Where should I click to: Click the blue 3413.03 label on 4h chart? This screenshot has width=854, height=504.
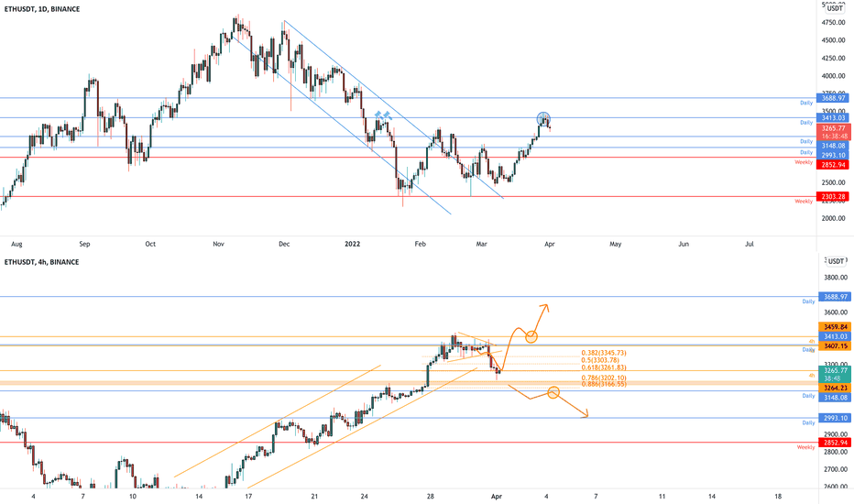coord(835,336)
